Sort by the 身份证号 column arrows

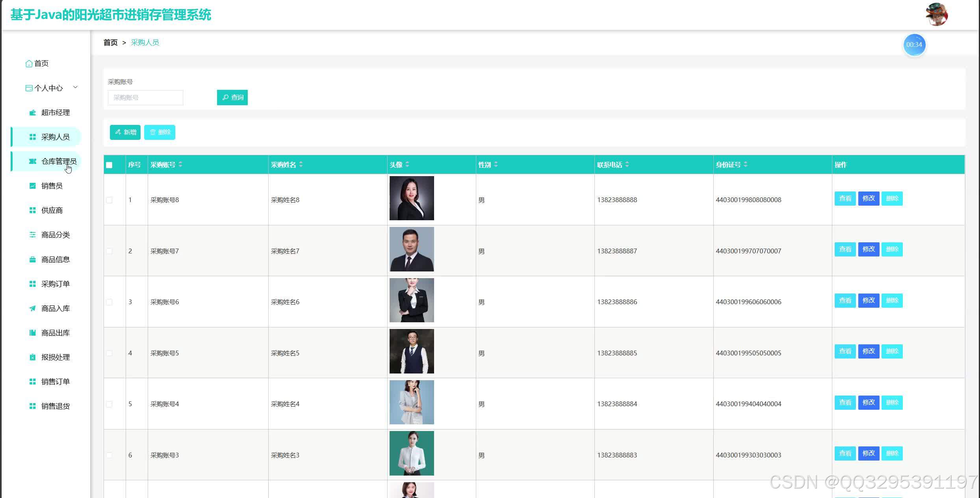point(746,165)
